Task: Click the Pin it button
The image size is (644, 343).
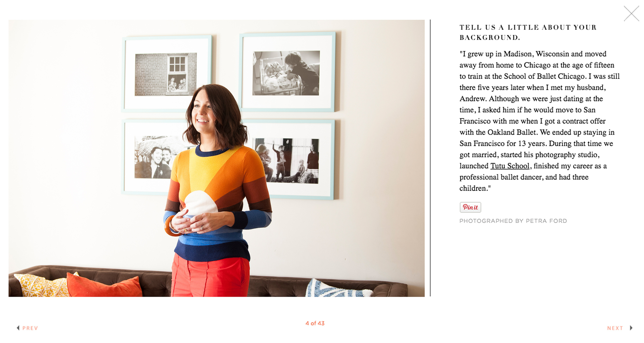Action: point(470,207)
